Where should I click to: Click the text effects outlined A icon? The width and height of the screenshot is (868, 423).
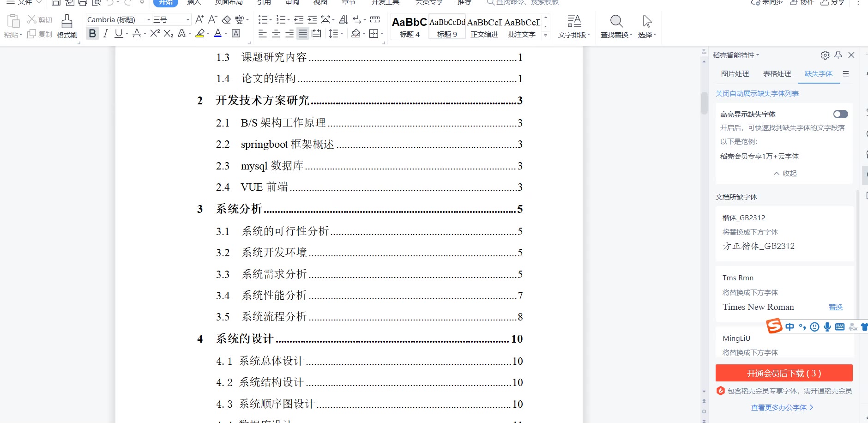pyautogui.click(x=182, y=33)
